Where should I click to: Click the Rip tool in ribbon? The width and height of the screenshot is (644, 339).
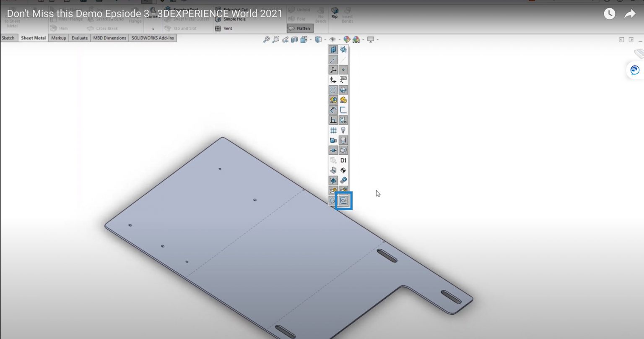335,13
